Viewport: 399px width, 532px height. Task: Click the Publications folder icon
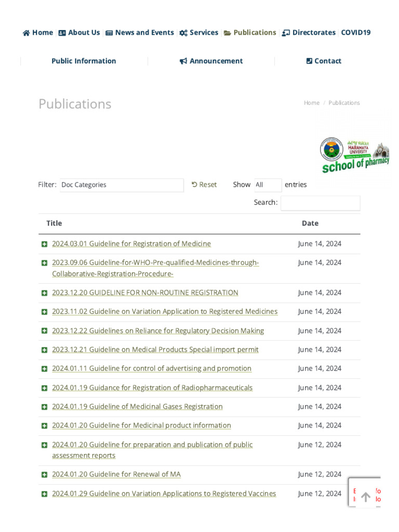click(228, 33)
